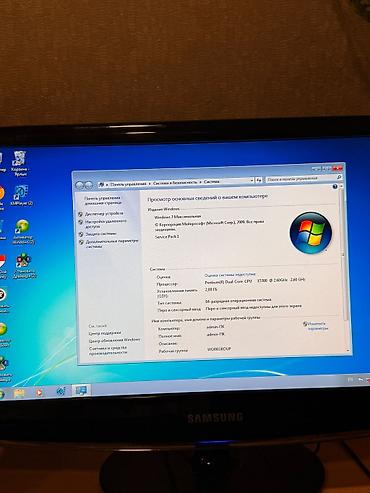The height and width of the screenshot is (493, 370).
Task: Click the help question mark icon
Action: click(x=335, y=187)
